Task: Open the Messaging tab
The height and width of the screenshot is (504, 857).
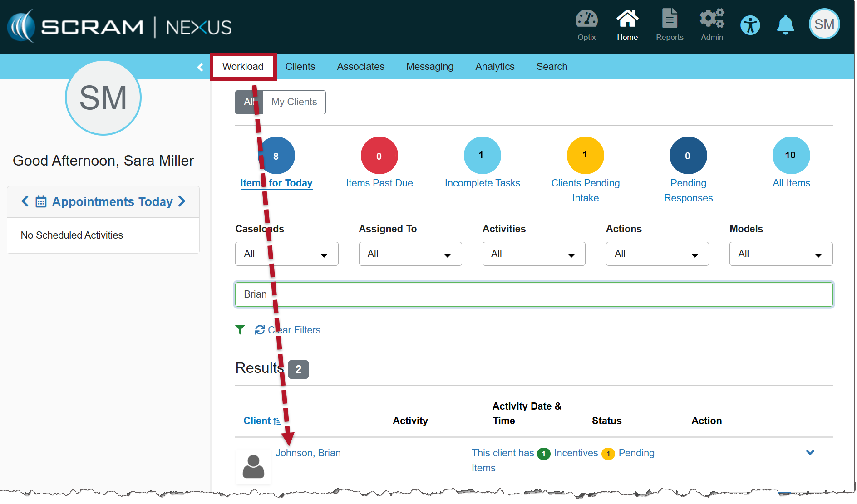Action: pos(429,67)
